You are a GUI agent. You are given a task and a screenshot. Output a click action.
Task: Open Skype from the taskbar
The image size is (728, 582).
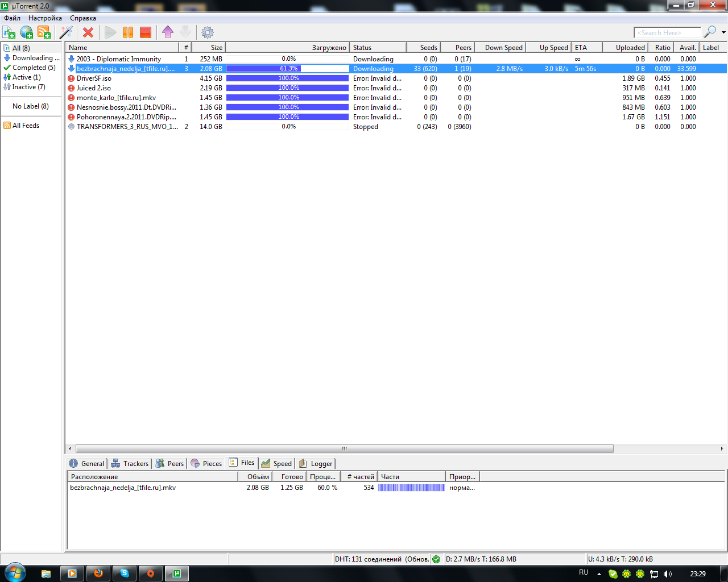pos(125,573)
